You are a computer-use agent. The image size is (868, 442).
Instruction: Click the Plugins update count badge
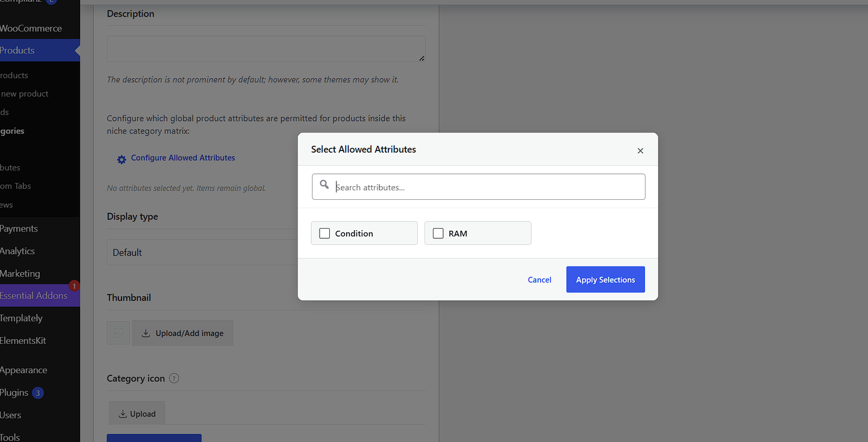(38, 393)
